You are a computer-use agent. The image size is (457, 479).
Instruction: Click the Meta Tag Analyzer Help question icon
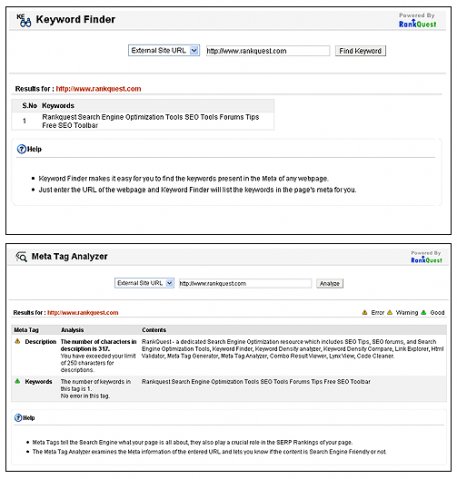click(18, 418)
